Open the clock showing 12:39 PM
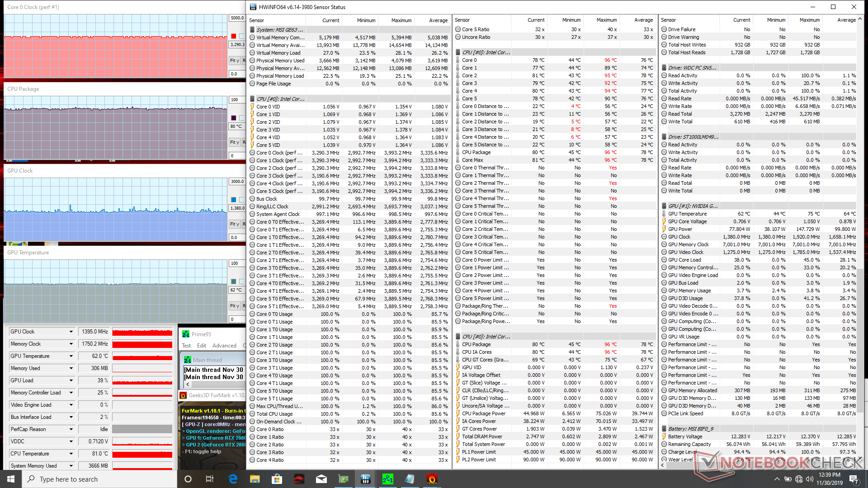The image size is (868, 488). tap(830, 479)
